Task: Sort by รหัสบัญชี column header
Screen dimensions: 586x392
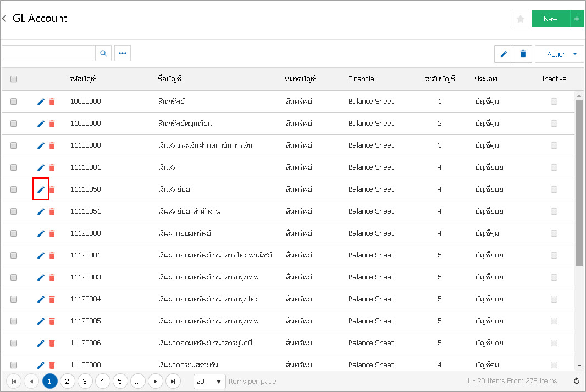Action: coord(84,79)
